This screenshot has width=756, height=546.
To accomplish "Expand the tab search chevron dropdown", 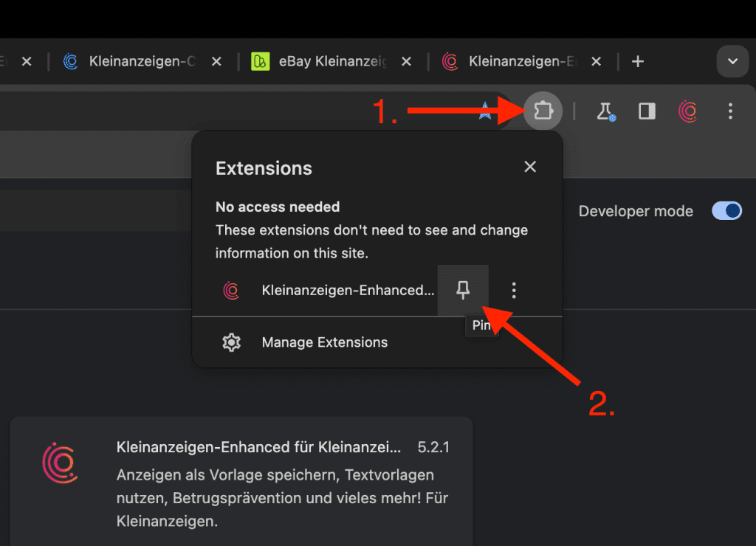I will point(733,61).
